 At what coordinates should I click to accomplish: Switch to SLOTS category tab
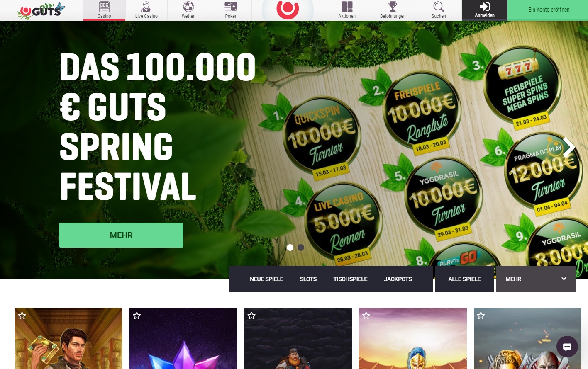pos(308,279)
